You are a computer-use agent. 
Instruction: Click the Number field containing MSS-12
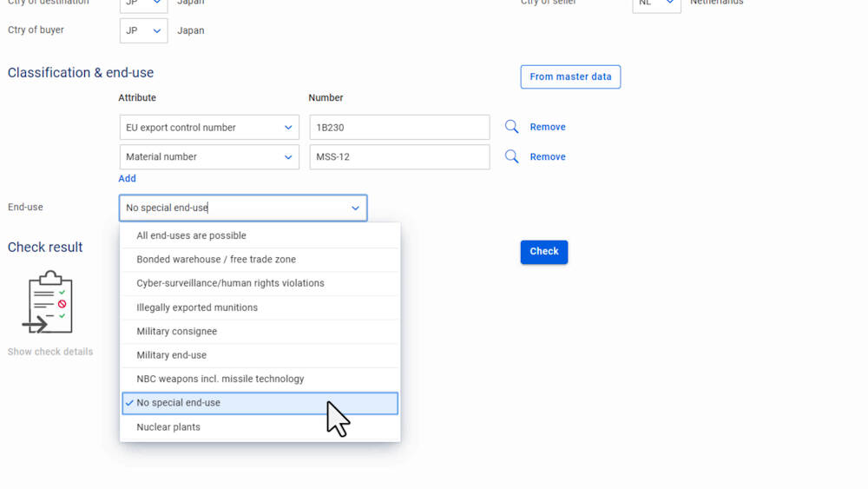[399, 157]
